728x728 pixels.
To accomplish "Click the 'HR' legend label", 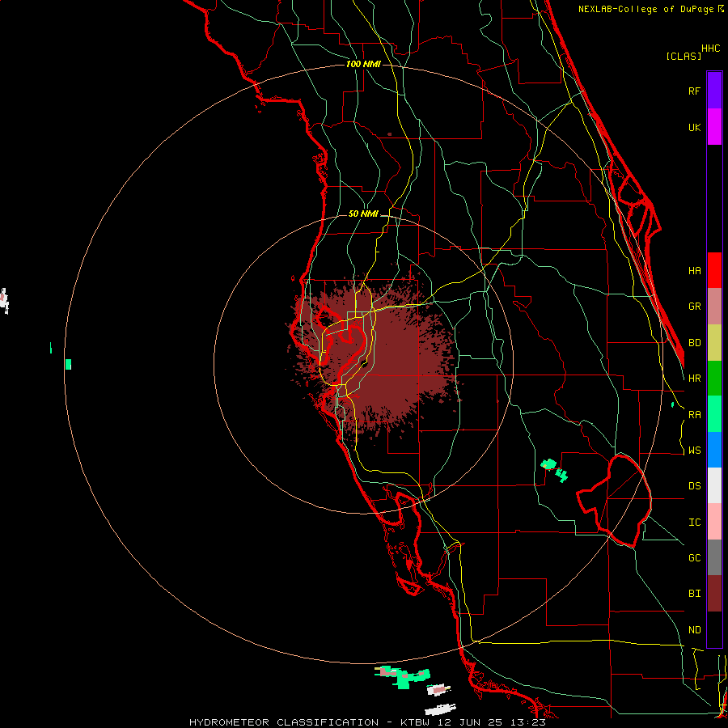I will [695, 379].
